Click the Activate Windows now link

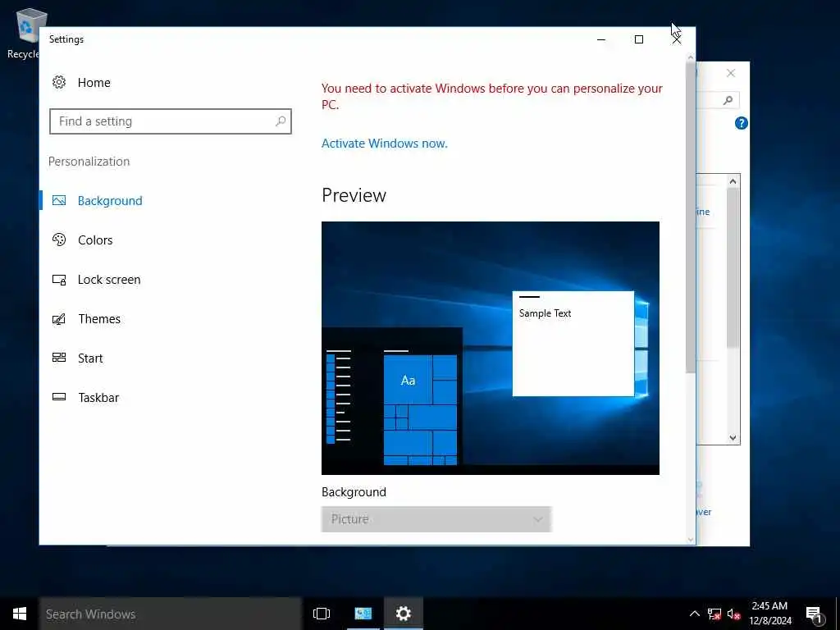pyautogui.click(x=384, y=144)
